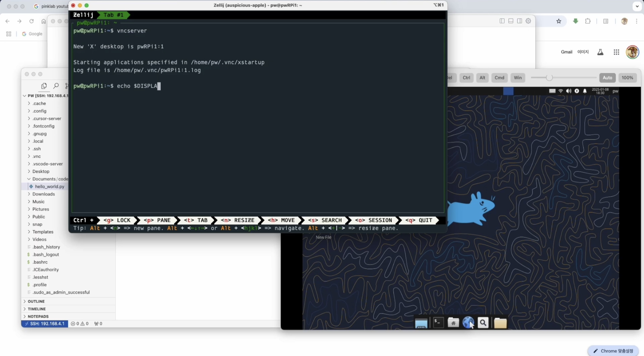
Task: Click the Gmail link
Action: pos(566,52)
